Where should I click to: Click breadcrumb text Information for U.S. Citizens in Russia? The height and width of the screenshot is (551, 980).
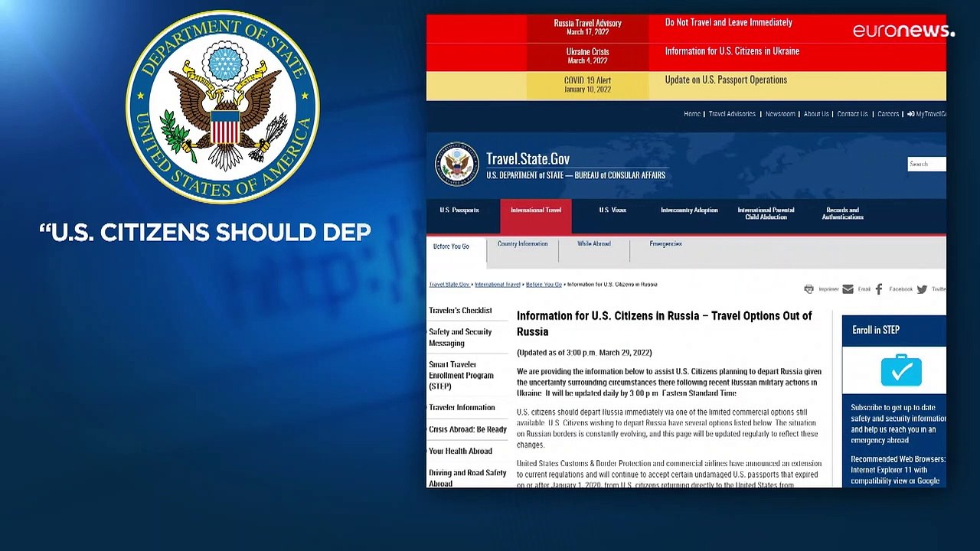pyautogui.click(x=612, y=285)
